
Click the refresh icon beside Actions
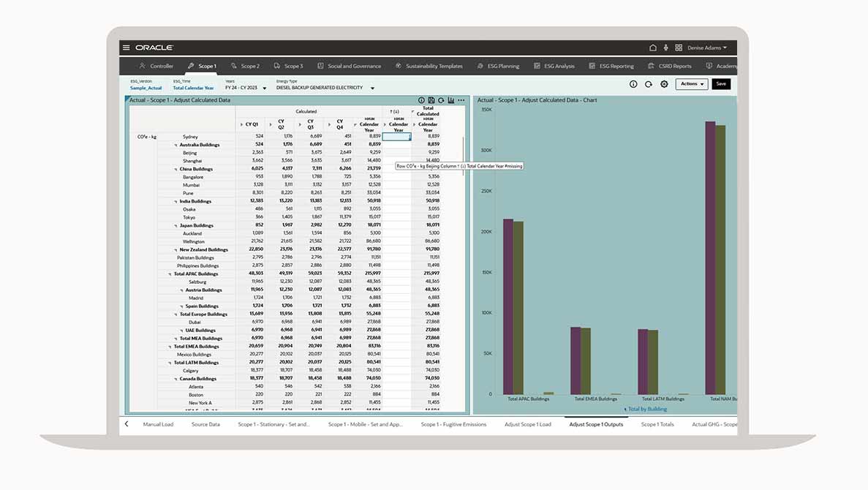pos(649,84)
